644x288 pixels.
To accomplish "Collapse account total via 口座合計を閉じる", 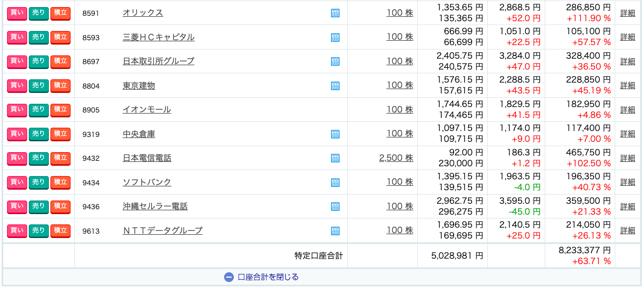I will (262, 277).
